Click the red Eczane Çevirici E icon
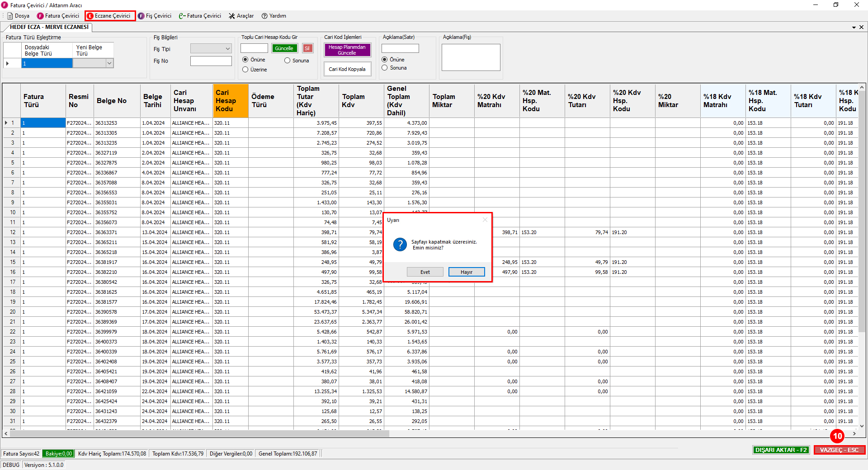Screen dimensions: 868x470 [90, 16]
